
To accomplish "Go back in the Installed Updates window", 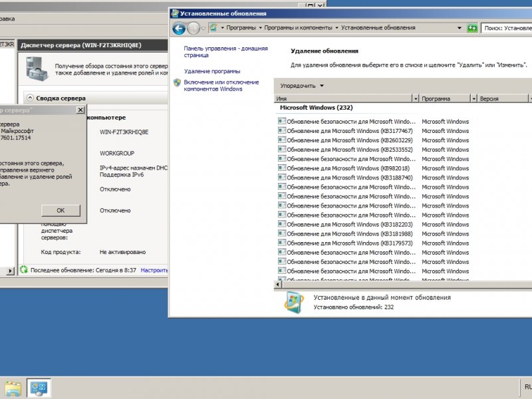I will click(x=179, y=28).
